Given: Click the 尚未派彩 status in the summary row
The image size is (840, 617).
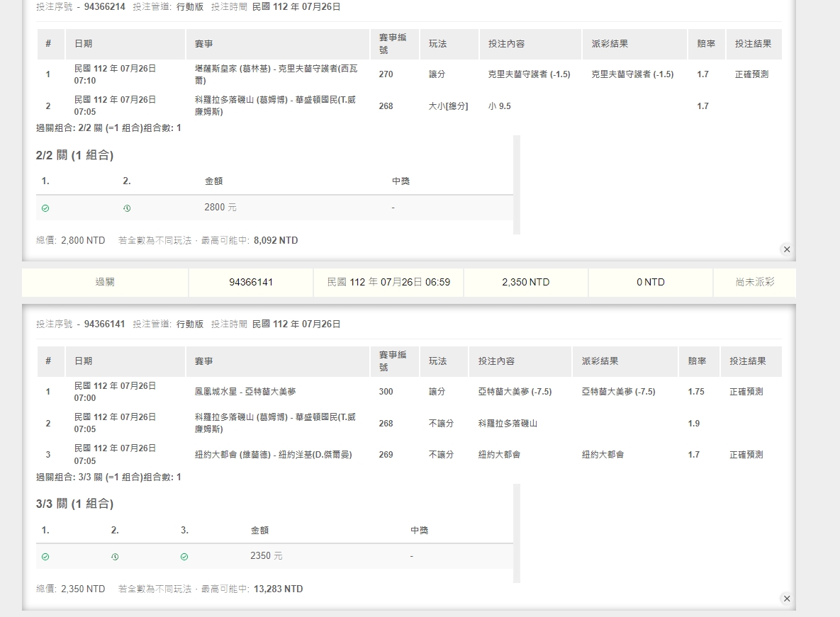Looking at the screenshot, I should (x=754, y=282).
